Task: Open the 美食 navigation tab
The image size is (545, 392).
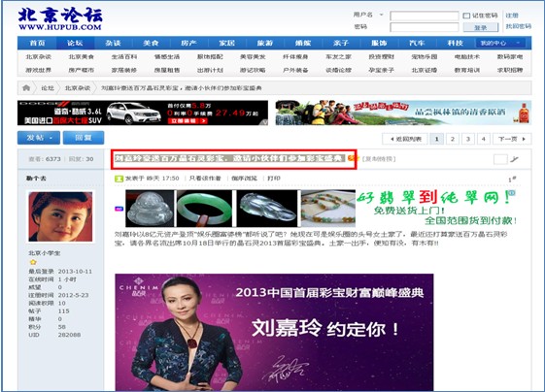Action: 151,43
